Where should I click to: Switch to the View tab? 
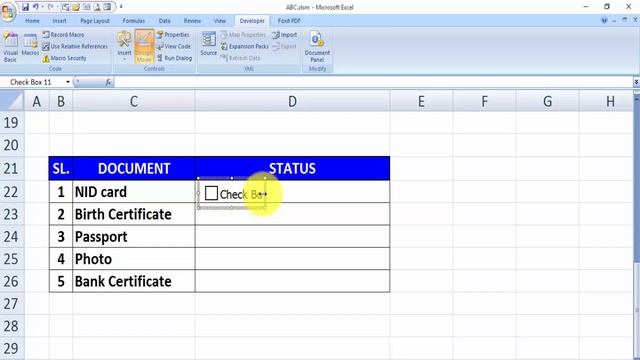pyautogui.click(x=220, y=21)
